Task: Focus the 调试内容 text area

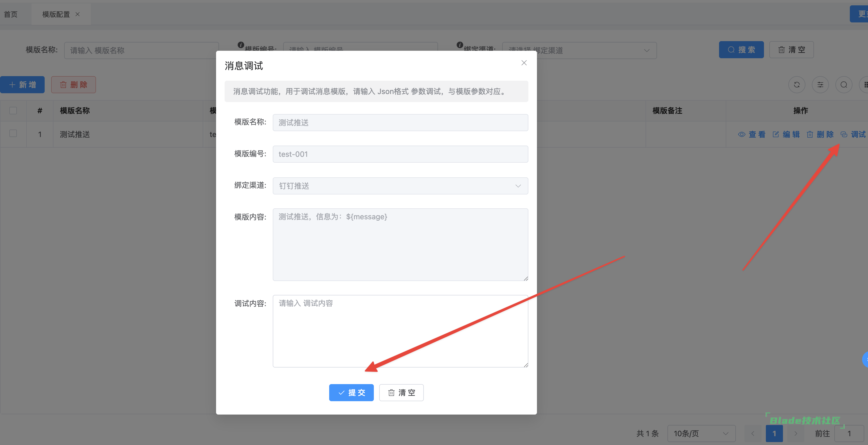Action: point(400,331)
